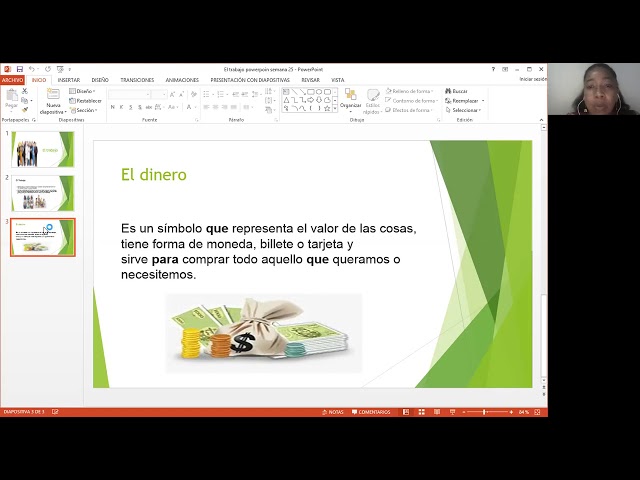This screenshot has height=480, width=640.
Task: Switch to PRESENTACIÓN CON DIAPOSITIVAS tab
Action: 250,80
